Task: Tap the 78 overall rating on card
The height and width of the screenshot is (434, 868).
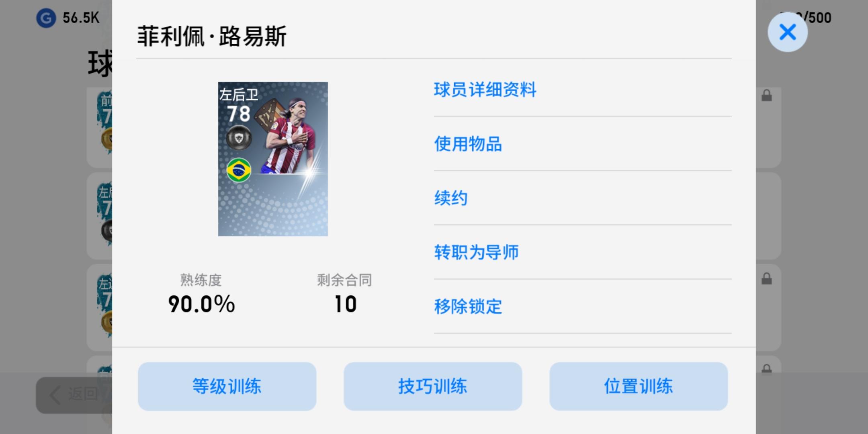Action: [x=239, y=114]
